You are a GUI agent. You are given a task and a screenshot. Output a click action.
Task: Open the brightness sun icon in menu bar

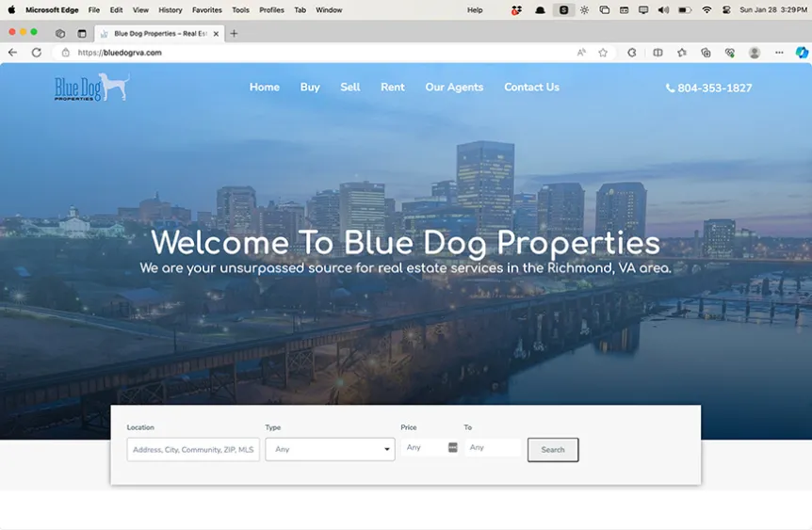point(584,9)
